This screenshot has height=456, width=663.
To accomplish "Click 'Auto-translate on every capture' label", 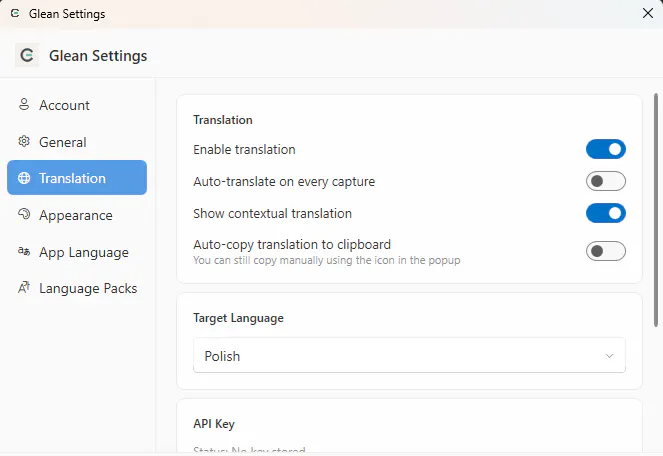I will pyautogui.click(x=284, y=181).
